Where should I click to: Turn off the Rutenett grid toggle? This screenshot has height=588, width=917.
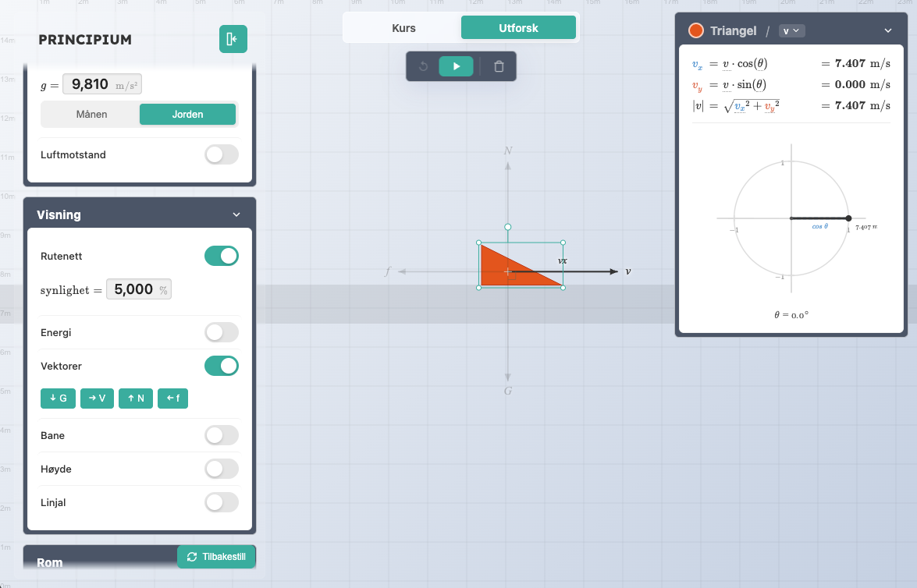(221, 256)
